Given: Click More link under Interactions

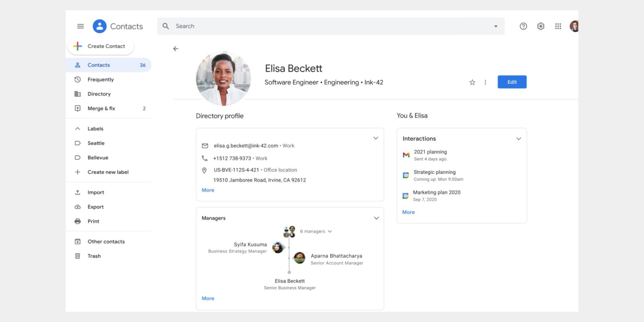Looking at the screenshot, I should pos(408,212).
